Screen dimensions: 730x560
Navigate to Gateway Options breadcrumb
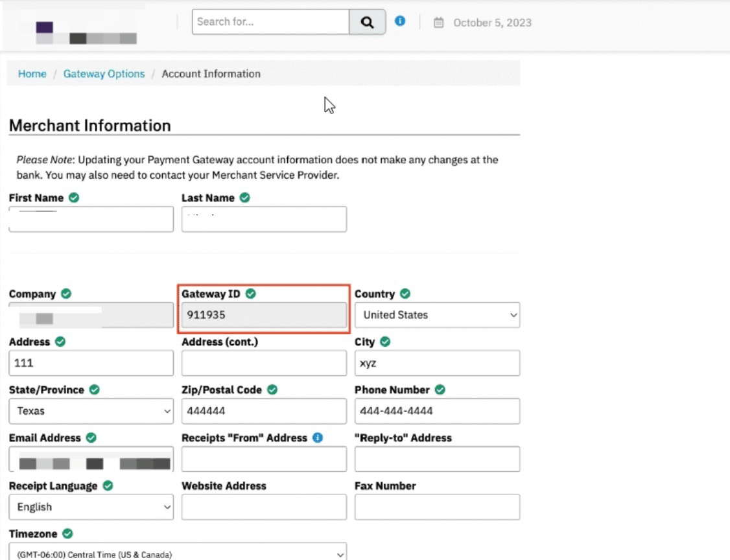click(x=104, y=74)
